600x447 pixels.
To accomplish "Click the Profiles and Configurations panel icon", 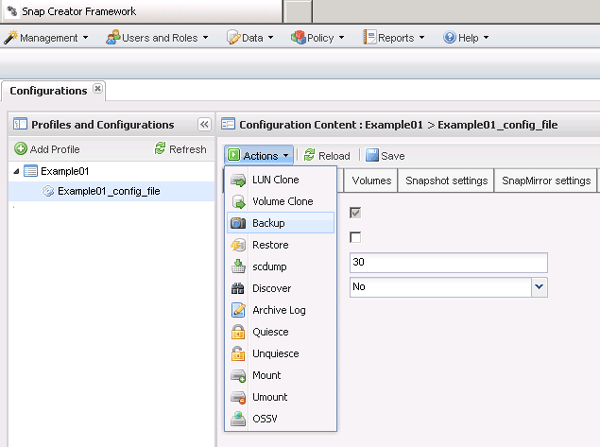I will (x=20, y=124).
